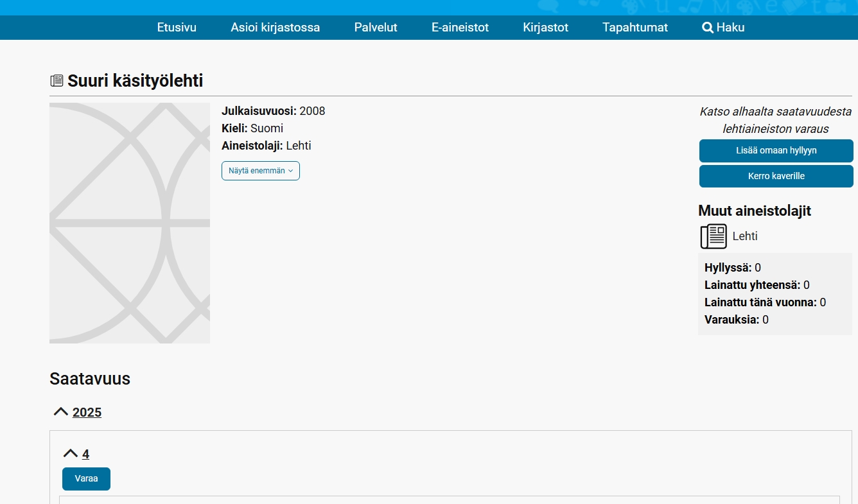Click the Lainattu tänä vuonna: 0 text
858x504 pixels.
tap(766, 302)
